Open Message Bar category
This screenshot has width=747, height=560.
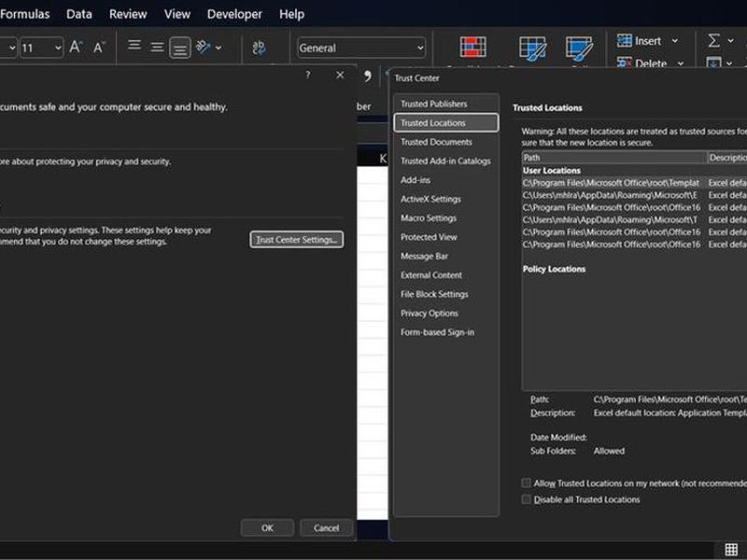click(446, 256)
